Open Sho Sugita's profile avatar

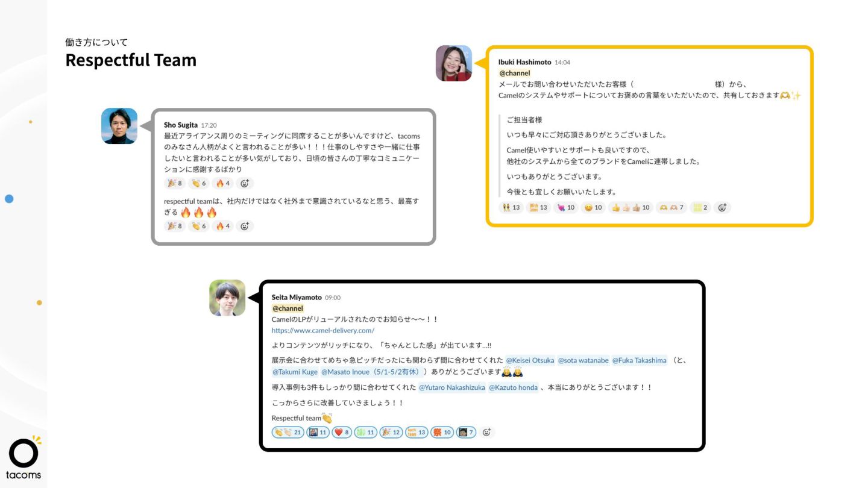coord(119,126)
